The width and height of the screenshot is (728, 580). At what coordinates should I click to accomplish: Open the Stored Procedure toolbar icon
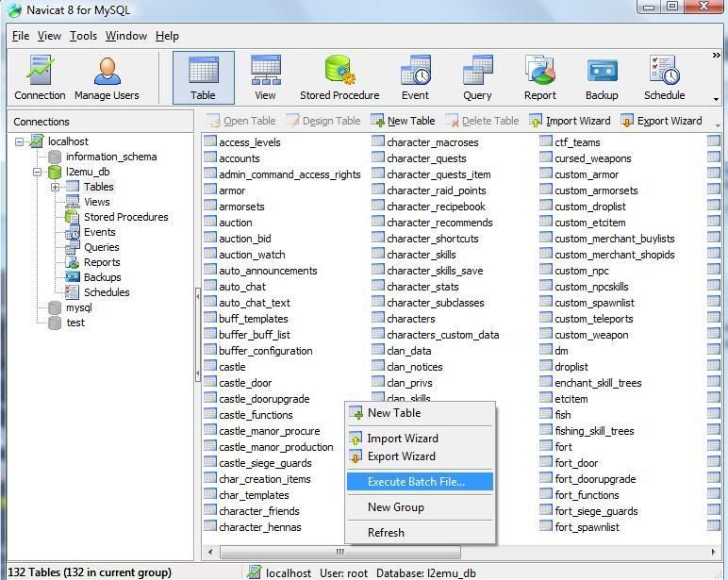339,77
